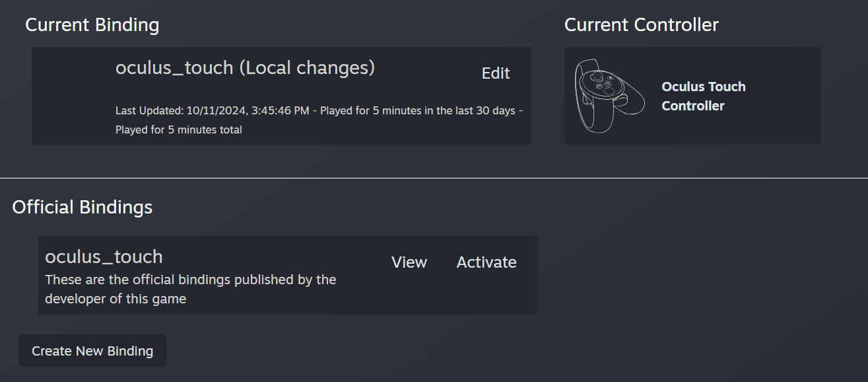Select the oculus_touch title in Current Binding
Image resolution: width=868 pixels, height=382 pixels.
[174, 67]
